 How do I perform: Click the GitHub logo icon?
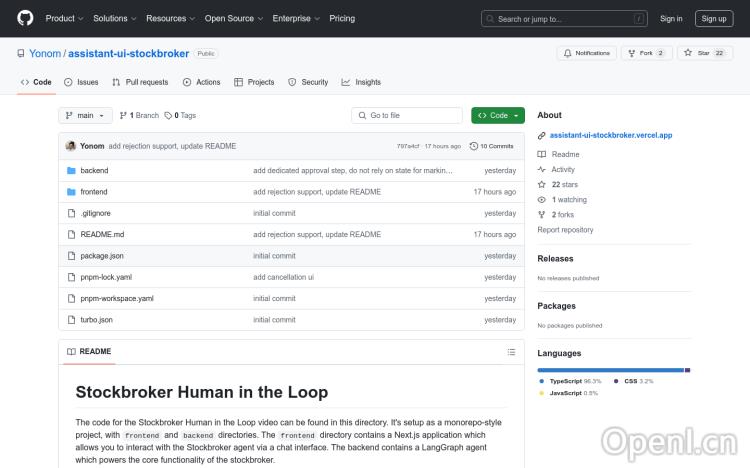click(25, 18)
